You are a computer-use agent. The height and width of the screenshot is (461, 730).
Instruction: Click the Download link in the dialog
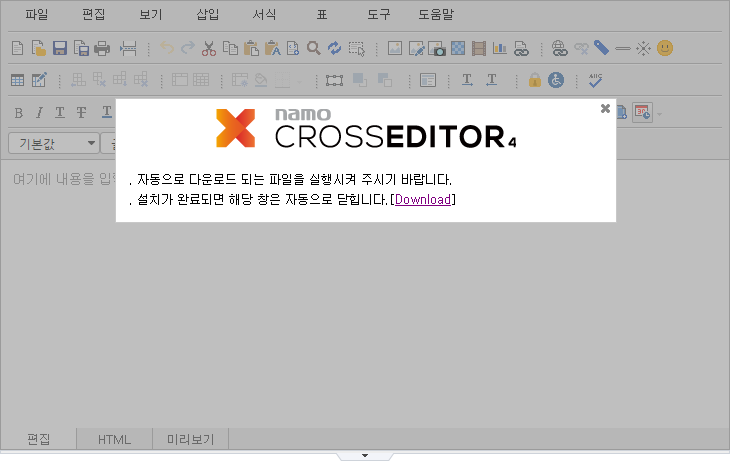pos(423,199)
